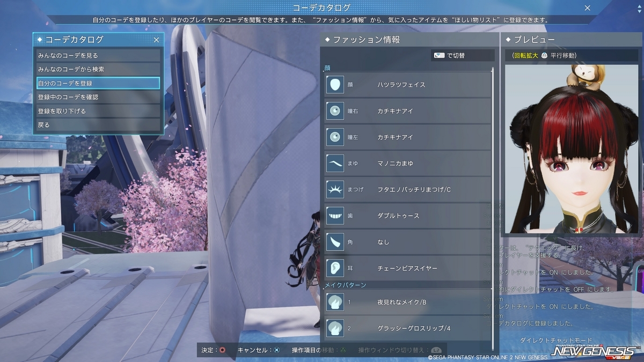644x362 pixels.
Task: Select the グラッシーグロスリップ/4 makeup row
Action: pos(407,328)
